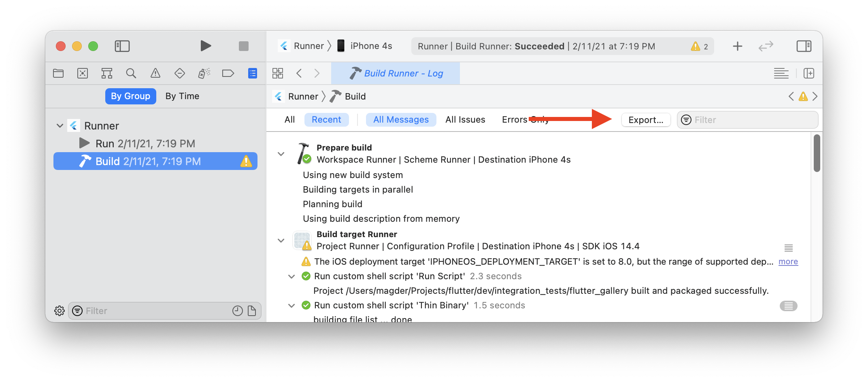Run the app with the play button
The width and height of the screenshot is (868, 382).
coord(206,46)
